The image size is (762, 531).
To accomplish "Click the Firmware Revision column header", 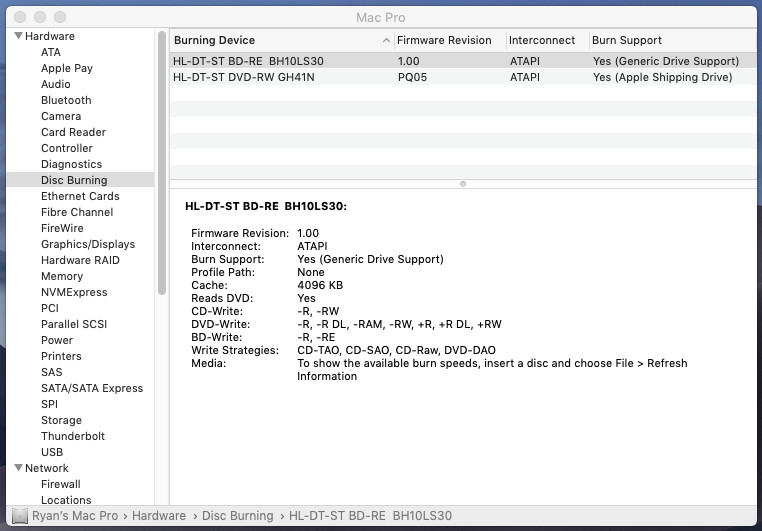I will pos(444,40).
